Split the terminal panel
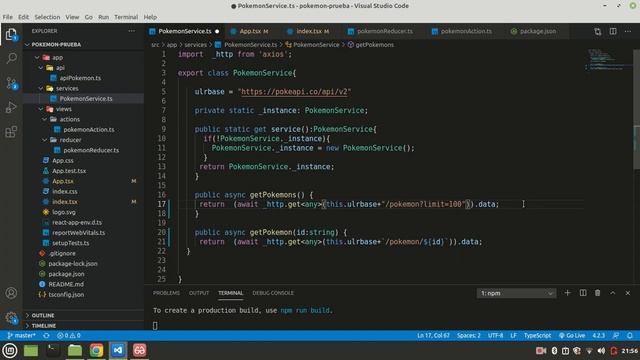The height and width of the screenshot is (360, 640). pyautogui.click(x=583, y=293)
